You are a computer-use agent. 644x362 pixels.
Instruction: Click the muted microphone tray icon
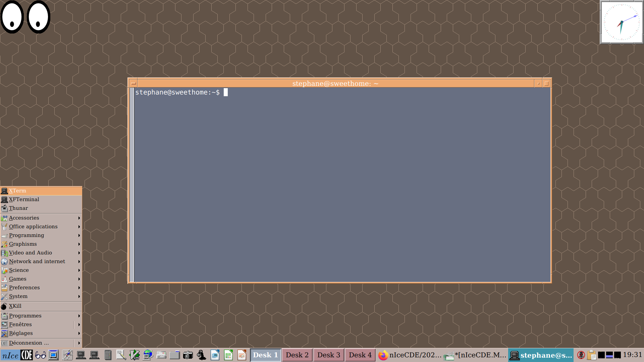coord(581,355)
